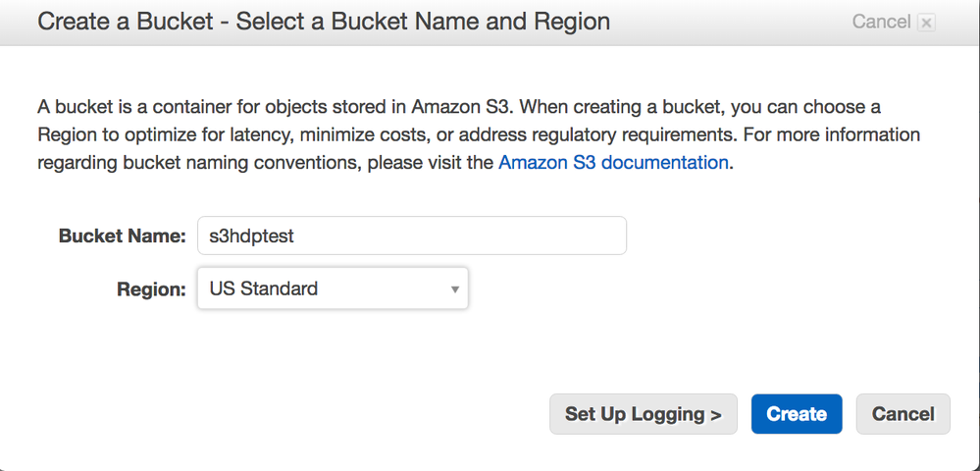Click the Region dropdown arrow
This screenshot has height=471, width=980.
pos(455,289)
